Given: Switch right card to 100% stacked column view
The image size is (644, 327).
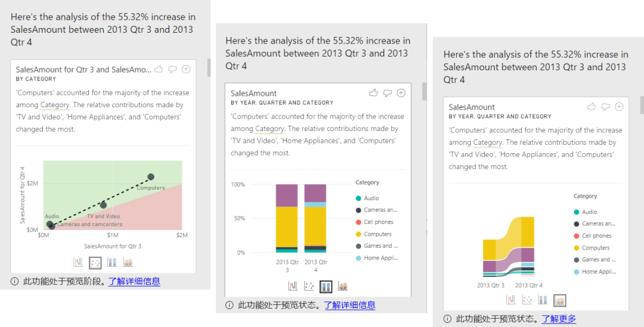Looking at the screenshot, I should [543, 300].
